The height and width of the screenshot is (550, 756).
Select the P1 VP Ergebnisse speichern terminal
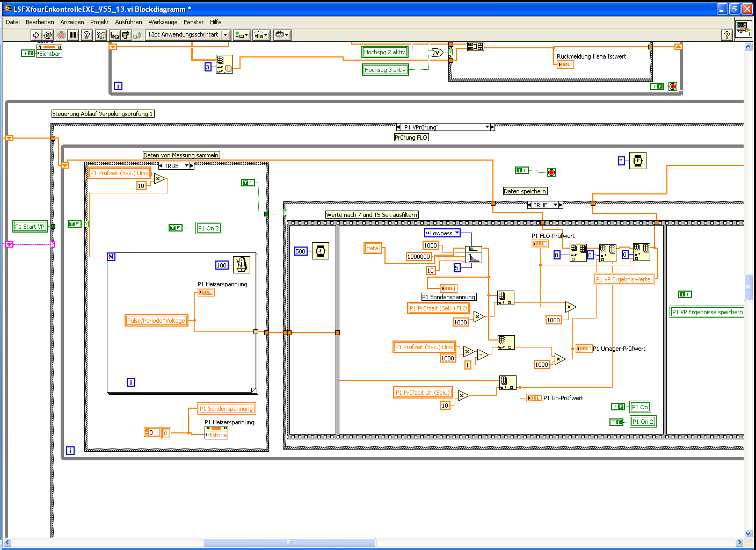tap(707, 312)
